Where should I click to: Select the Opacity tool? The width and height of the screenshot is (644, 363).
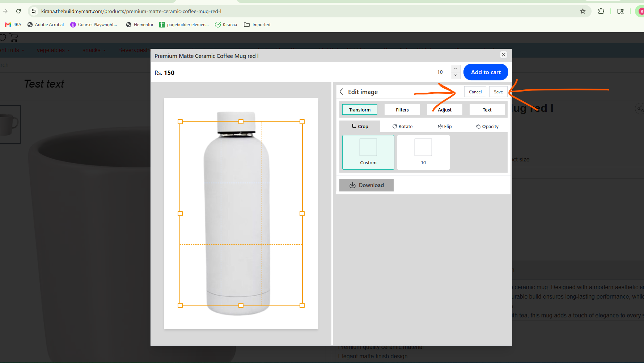click(x=487, y=126)
